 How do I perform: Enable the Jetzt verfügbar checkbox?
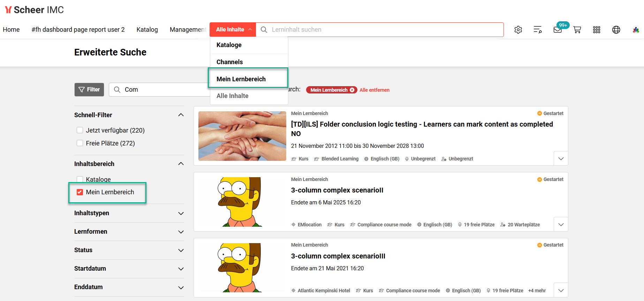[x=80, y=130]
